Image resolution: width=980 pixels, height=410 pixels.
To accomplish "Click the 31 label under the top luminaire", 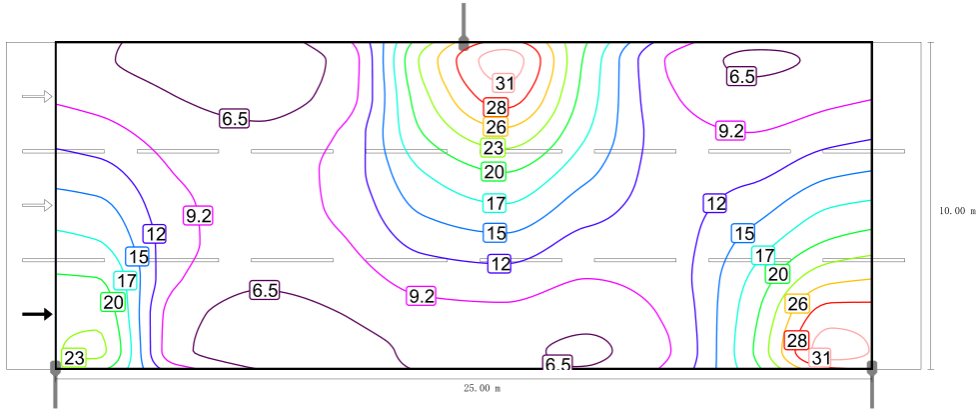I will coord(504,84).
